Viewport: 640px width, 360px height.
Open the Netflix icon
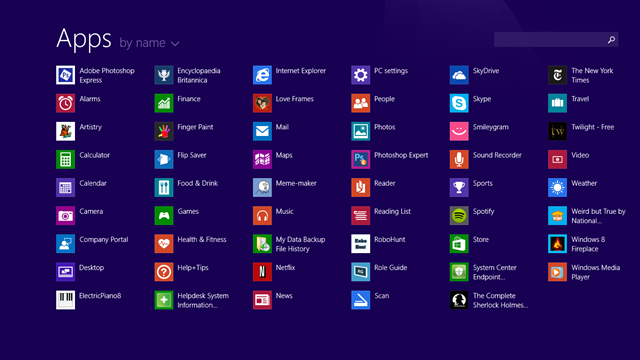(262, 272)
